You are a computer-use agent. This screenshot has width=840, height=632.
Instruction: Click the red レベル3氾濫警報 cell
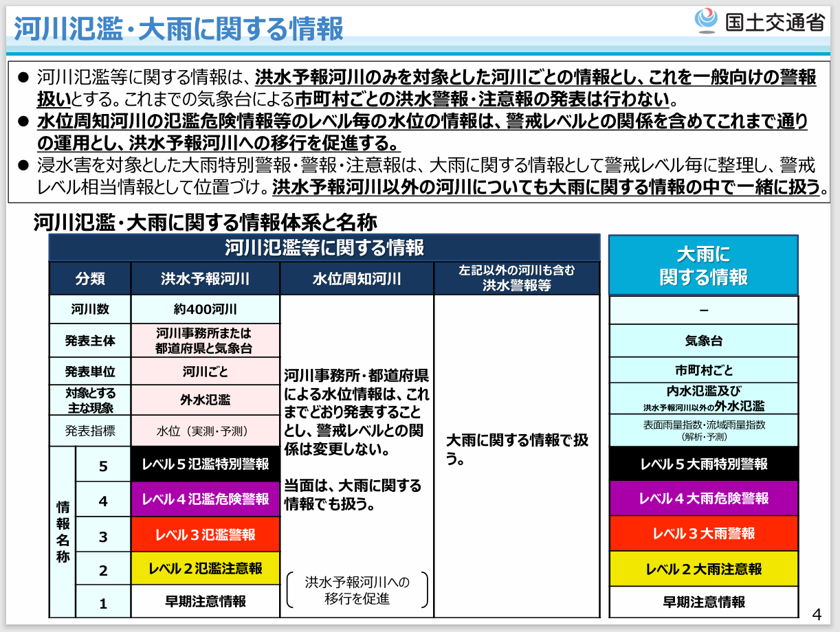pos(205,534)
